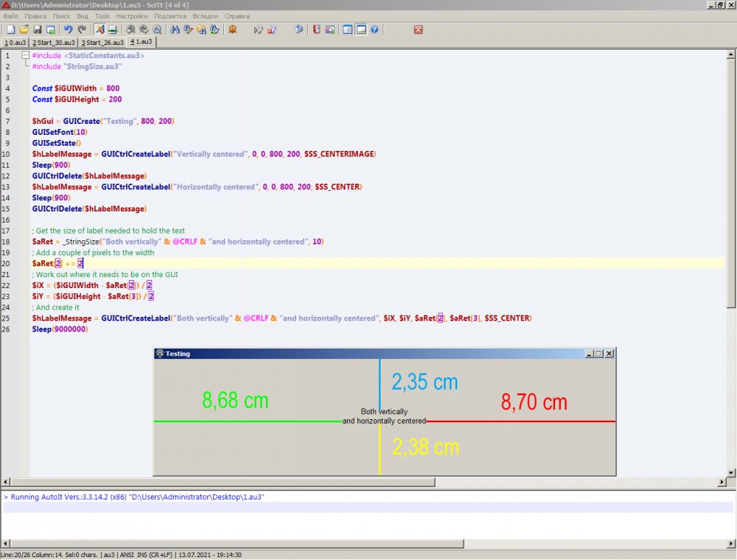Switch to the Start_30.au3 tab
Image resolution: width=737 pixels, height=560 pixels.
(x=53, y=42)
